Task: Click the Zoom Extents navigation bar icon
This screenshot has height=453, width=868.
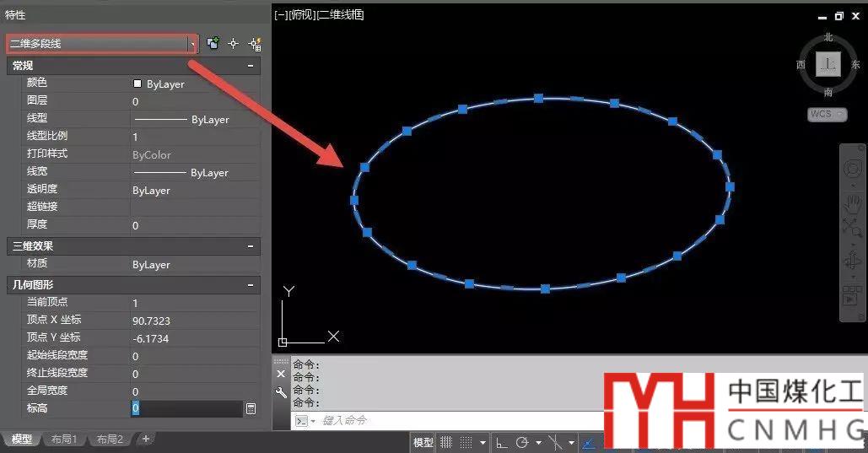Action: point(851,228)
